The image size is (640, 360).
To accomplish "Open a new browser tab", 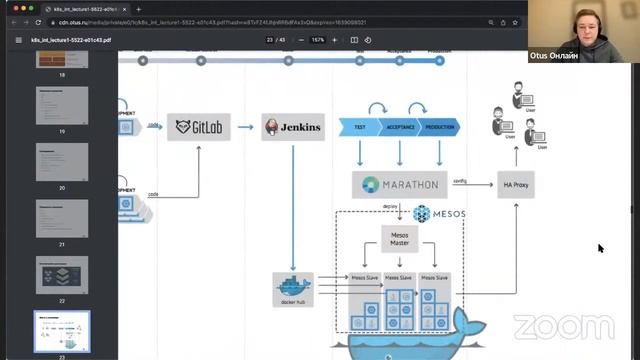I will (x=139, y=9).
